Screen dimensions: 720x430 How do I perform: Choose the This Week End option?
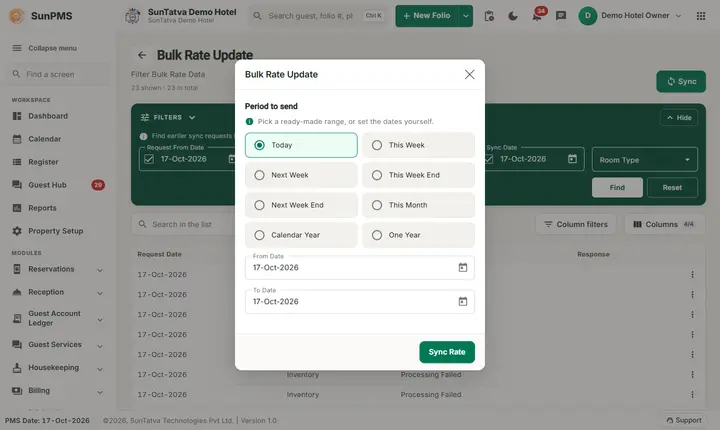(418, 175)
